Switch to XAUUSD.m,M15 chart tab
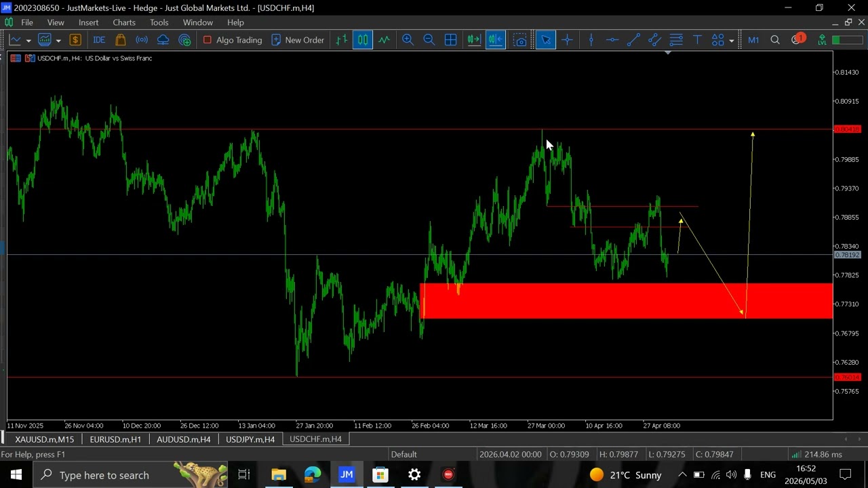This screenshot has height=488, width=868. pyautogui.click(x=45, y=439)
